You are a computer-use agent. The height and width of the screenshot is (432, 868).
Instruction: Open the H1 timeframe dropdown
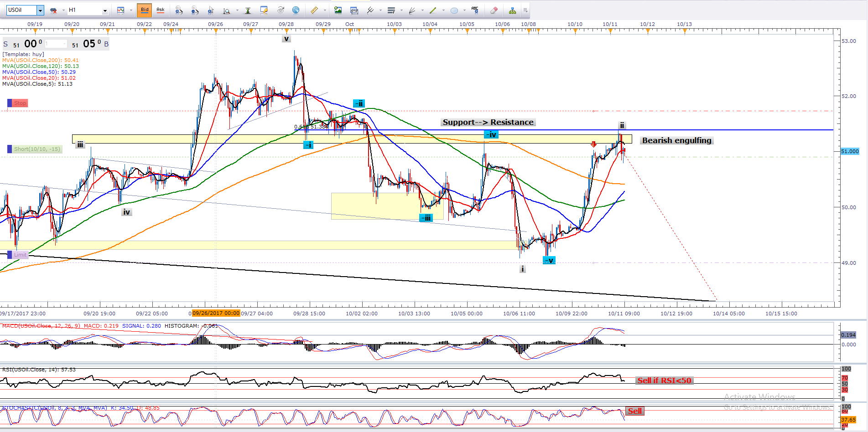coord(105,10)
